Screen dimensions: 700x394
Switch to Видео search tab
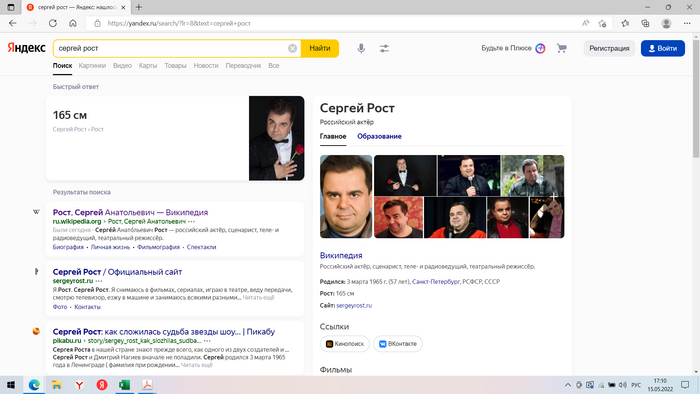[122, 66]
